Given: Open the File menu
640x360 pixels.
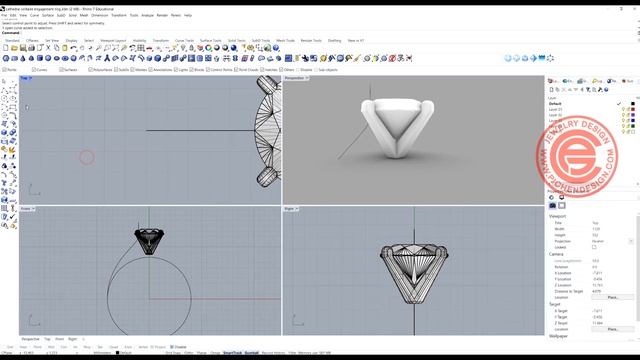Looking at the screenshot, I should pyautogui.click(x=4, y=15).
